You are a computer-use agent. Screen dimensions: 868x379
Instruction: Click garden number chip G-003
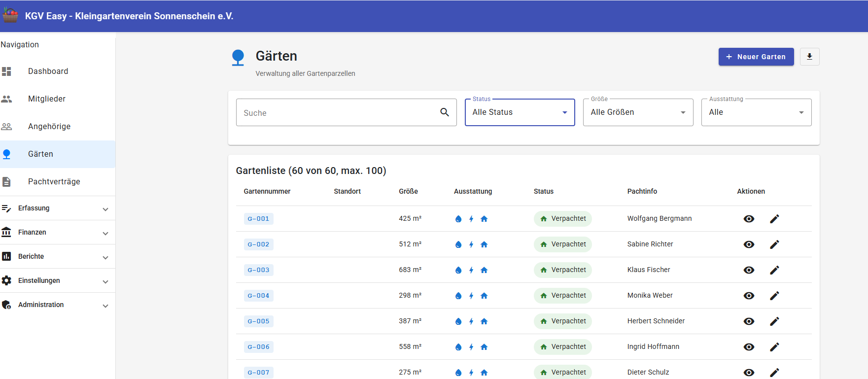[258, 270]
